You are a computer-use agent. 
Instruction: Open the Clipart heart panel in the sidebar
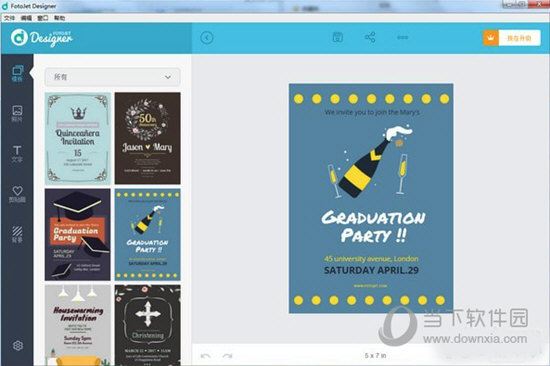coord(17,194)
